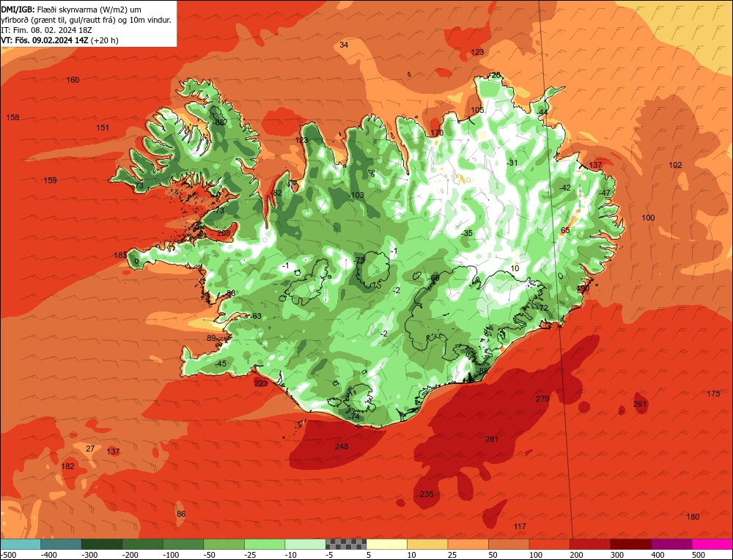The width and height of the screenshot is (733, 560).
Task: Click the map value '-35'
Action: 466,233
